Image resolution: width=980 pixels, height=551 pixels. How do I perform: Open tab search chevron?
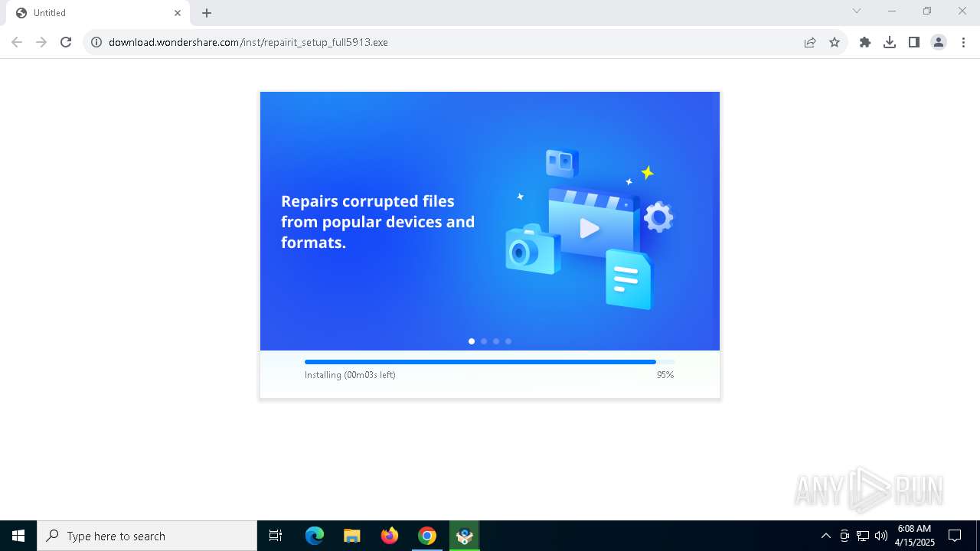857,11
